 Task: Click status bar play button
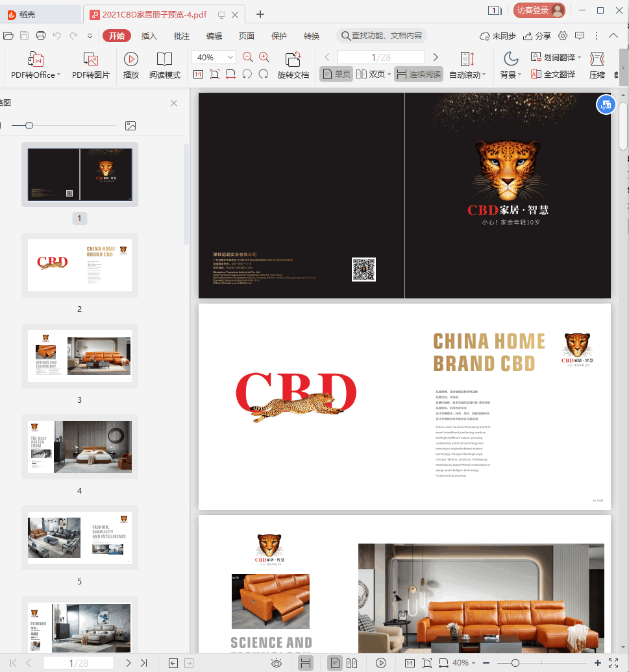[x=381, y=663]
